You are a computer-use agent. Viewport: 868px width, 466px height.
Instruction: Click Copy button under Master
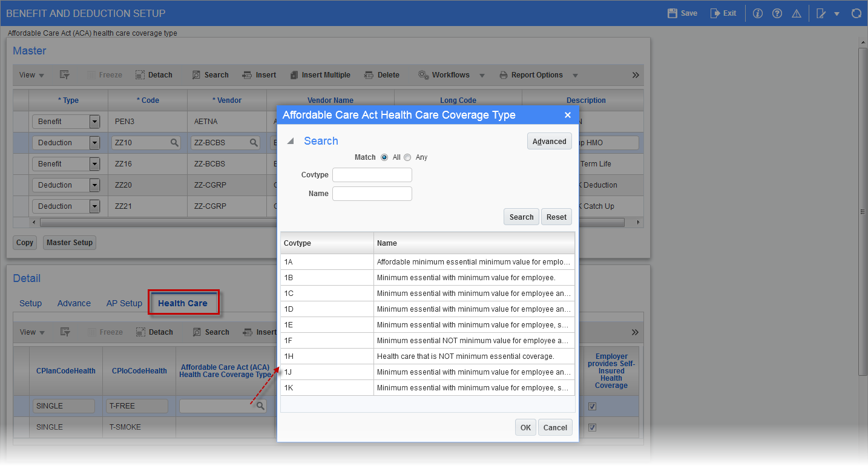[x=25, y=243]
